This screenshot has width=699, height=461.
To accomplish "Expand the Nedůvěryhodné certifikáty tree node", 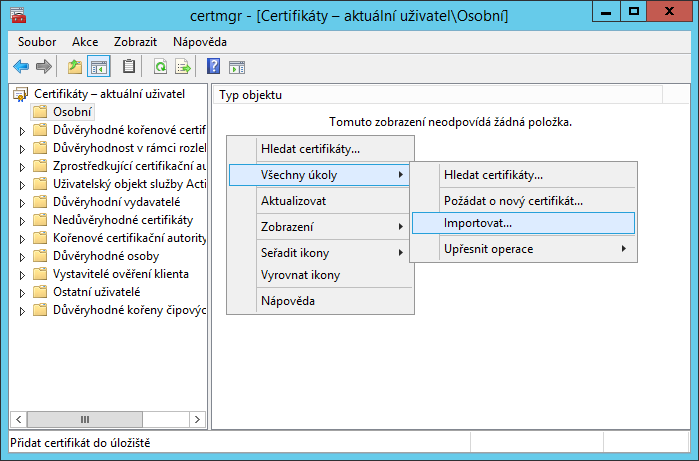I will coord(22,220).
